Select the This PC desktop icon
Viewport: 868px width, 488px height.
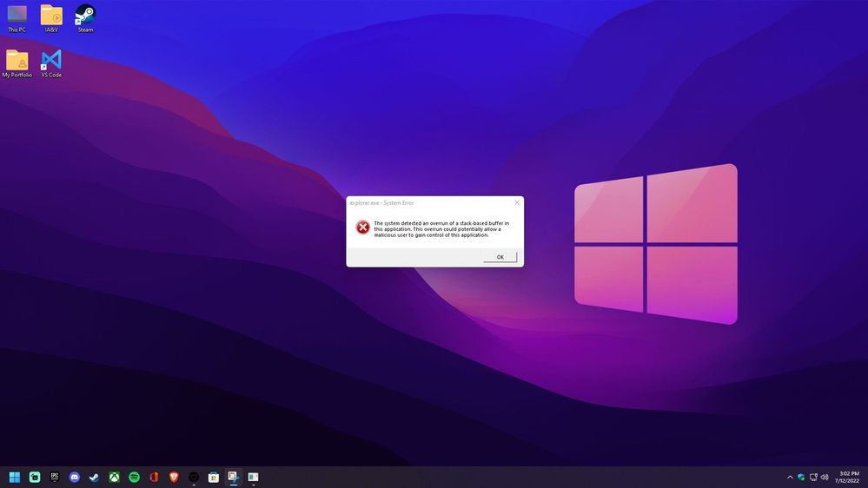(x=17, y=18)
